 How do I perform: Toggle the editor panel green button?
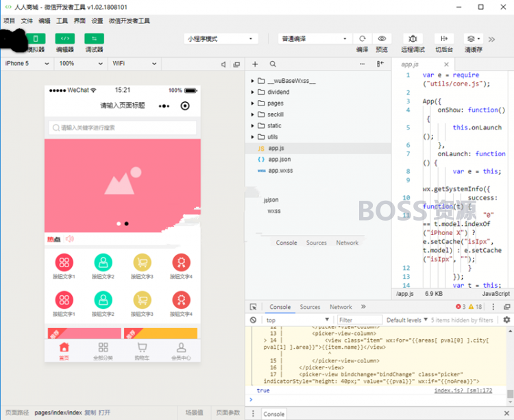[65, 38]
